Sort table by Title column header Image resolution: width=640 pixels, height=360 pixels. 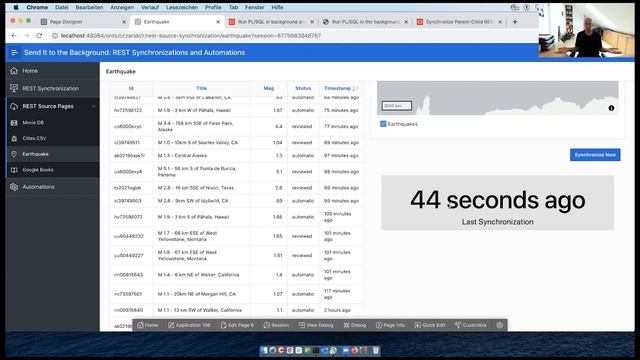(202, 88)
